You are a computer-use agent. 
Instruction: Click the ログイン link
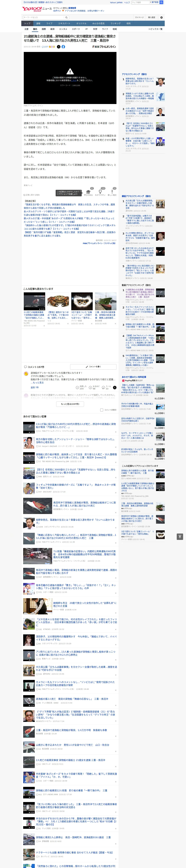point(57,11)
